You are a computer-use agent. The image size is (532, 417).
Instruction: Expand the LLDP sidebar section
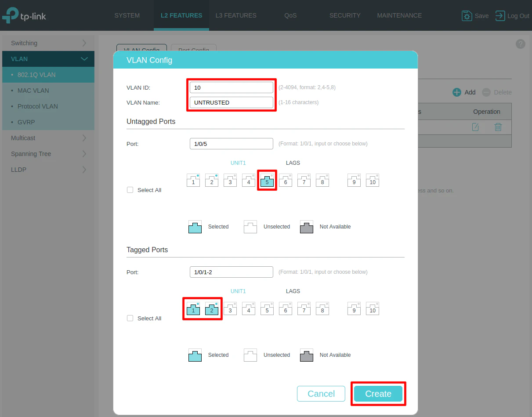point(48,170)
